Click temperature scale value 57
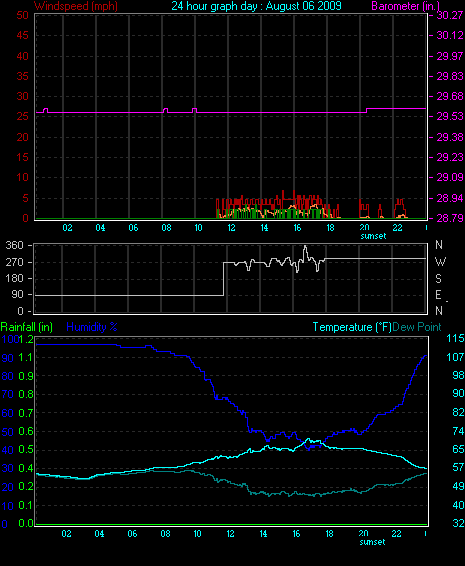The image size is (465, 566). point(458,468)
